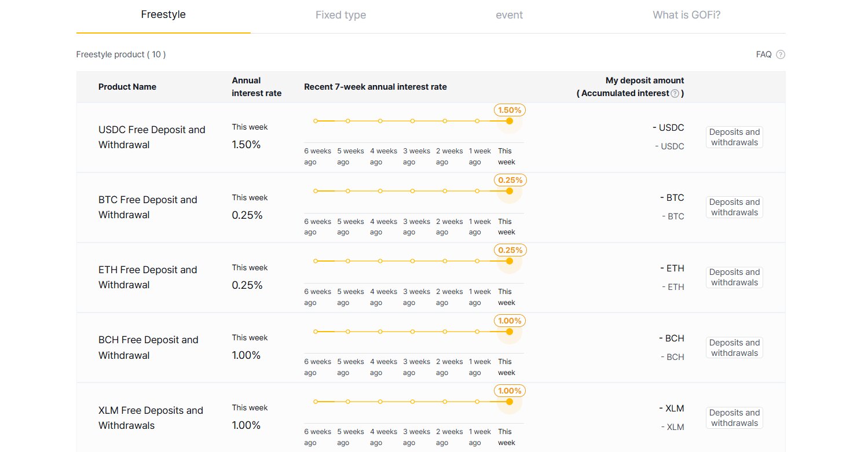Image resolution: width=868 pixels, height=452 pixels.
Task: Click USDC chart's This week data point
Action: (x=509, y=121)
